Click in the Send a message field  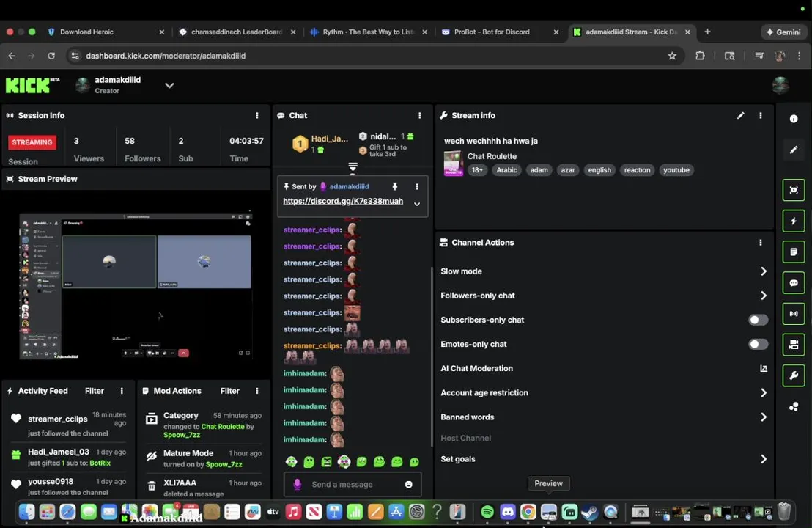point(353,484)
